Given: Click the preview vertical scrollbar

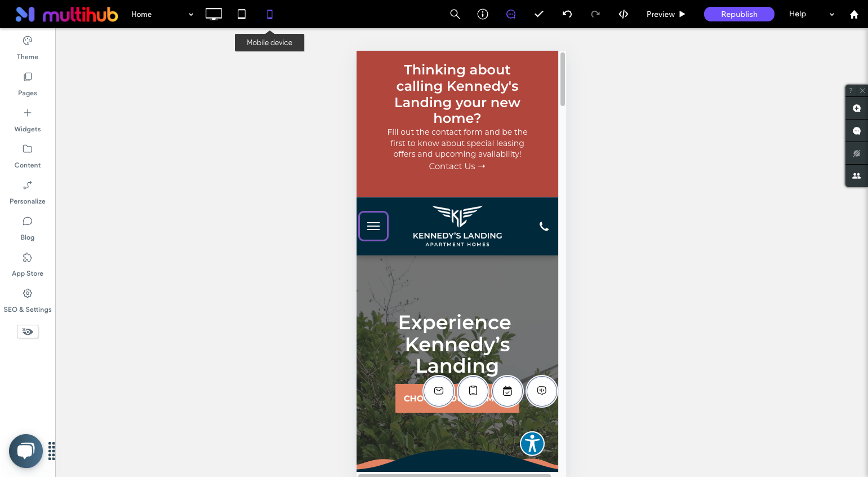Looking at the screenshot, I should (562, 79).
